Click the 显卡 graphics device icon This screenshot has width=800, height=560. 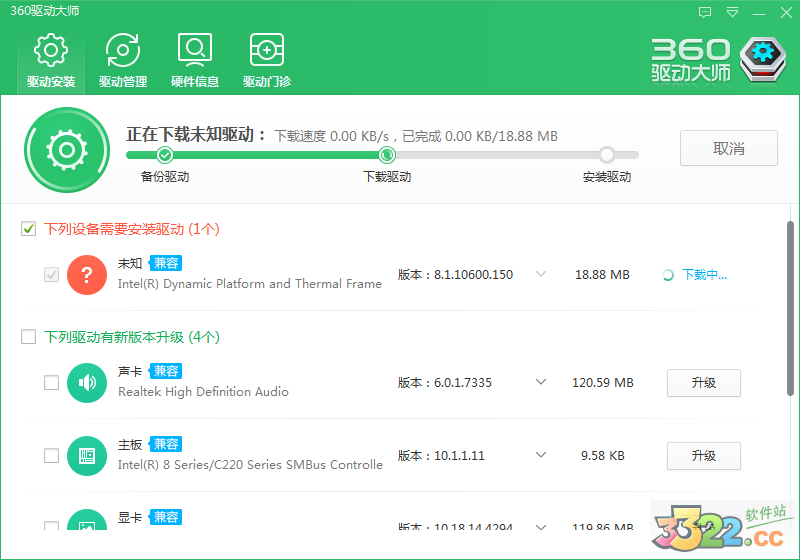tap(87, 520)
